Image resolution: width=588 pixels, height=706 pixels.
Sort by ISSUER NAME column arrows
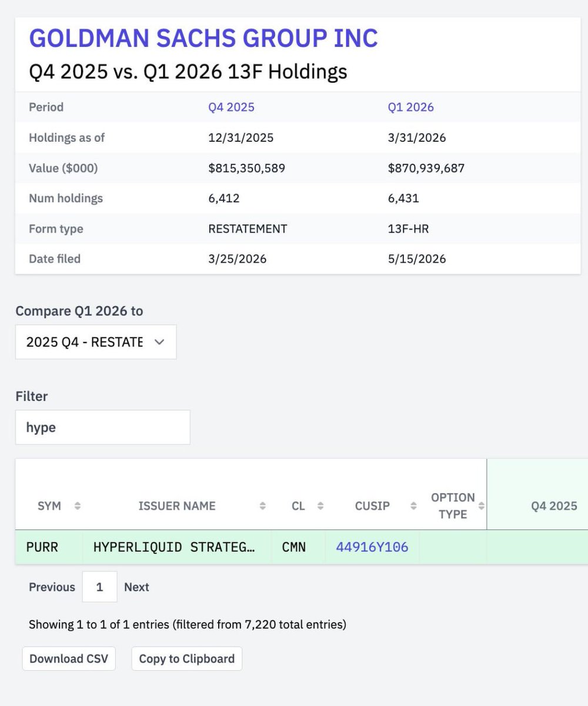(263, 506)
